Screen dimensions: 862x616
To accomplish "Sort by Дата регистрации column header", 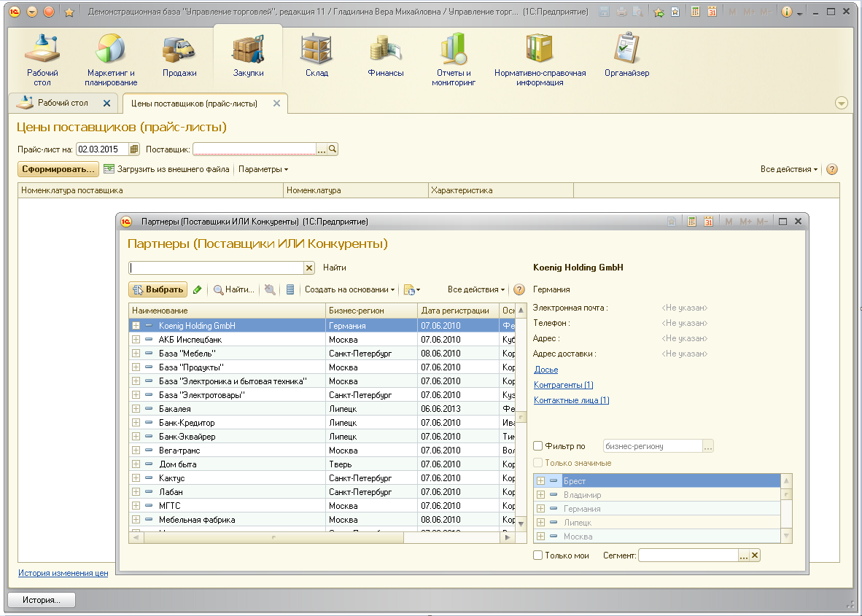I will point(459,311).
